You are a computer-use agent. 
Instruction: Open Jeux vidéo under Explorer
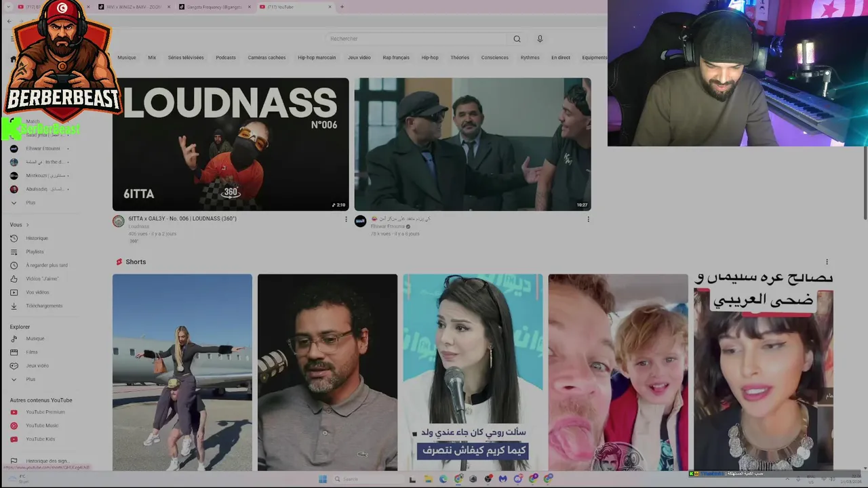coord(37,365)
